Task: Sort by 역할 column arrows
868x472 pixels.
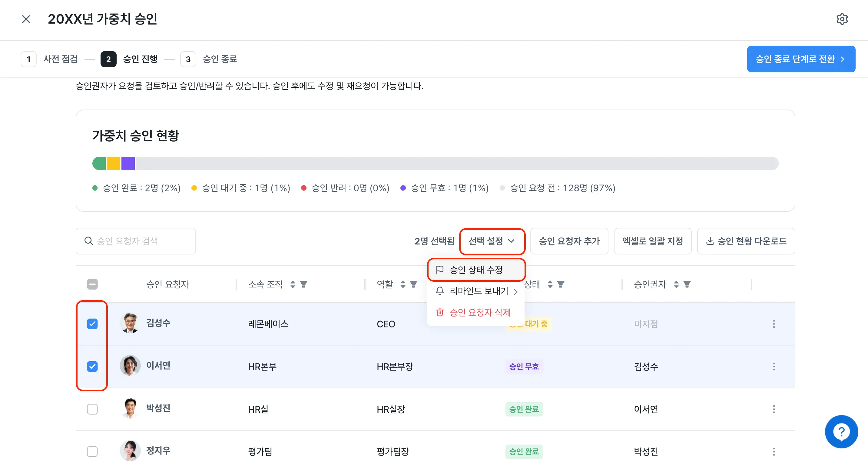Action: click(x=403, y=284)
